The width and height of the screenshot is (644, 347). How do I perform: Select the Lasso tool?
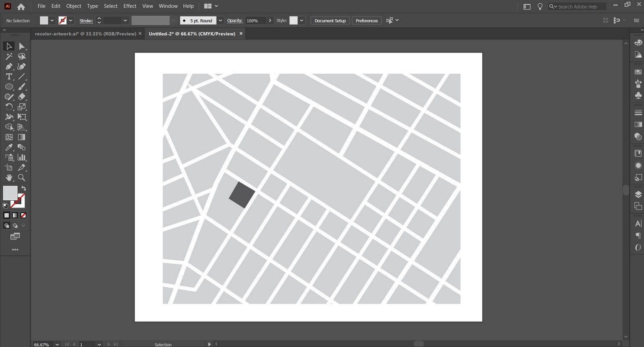22,56
